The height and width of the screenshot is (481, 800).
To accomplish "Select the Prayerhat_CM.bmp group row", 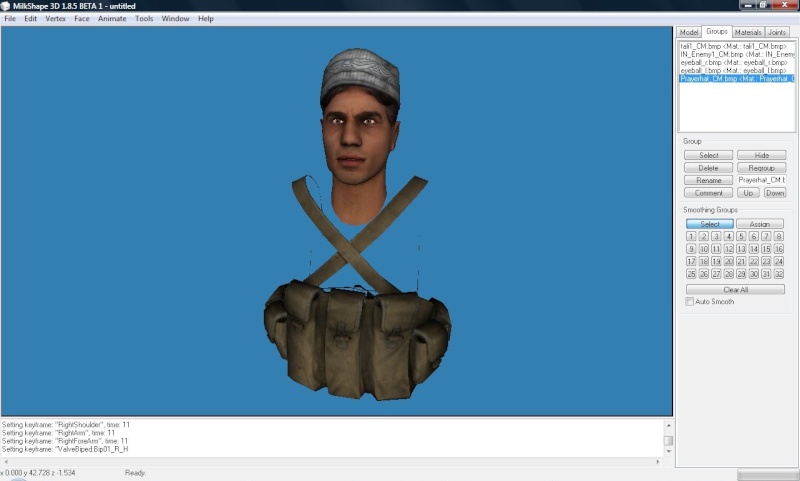I will click(737, 79).
